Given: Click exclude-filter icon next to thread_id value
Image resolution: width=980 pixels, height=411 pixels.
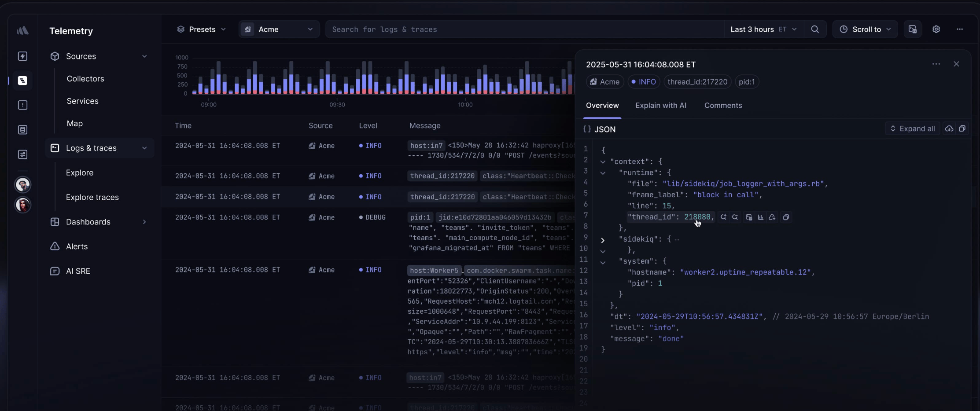Looking at the screenshot, I should point(735,217).
